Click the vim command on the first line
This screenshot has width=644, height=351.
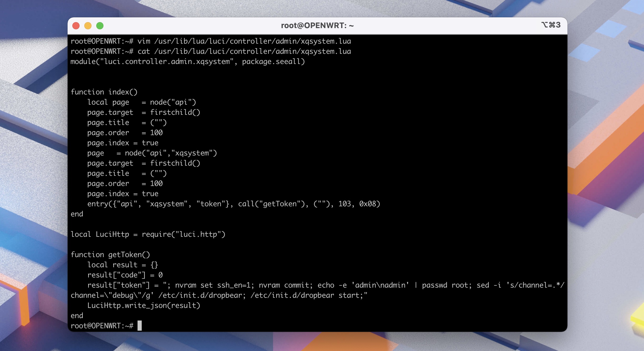pos(144,41)
